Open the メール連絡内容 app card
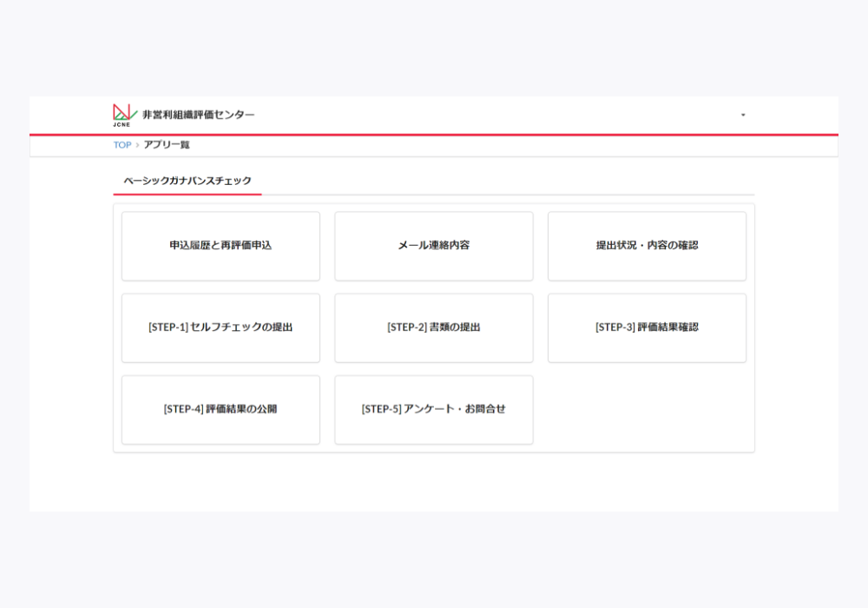The height and width of the screenshot is (608, 868). coord(434,246)
